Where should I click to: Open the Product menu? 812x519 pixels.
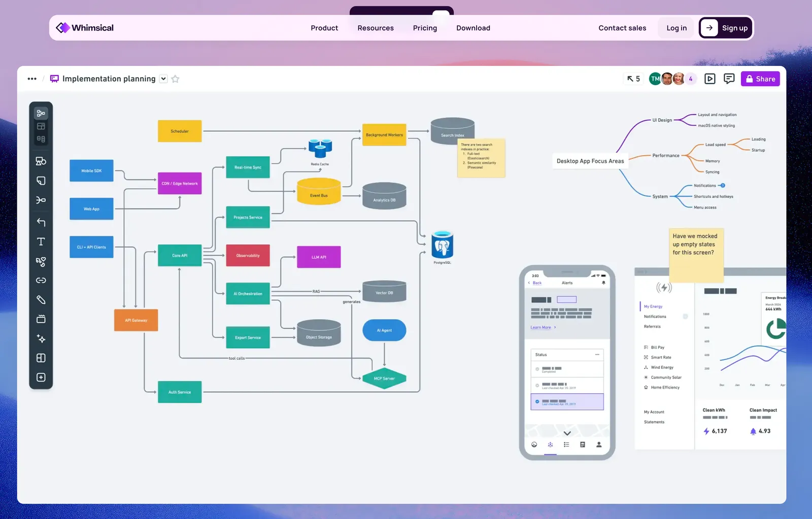coord(324,28)
